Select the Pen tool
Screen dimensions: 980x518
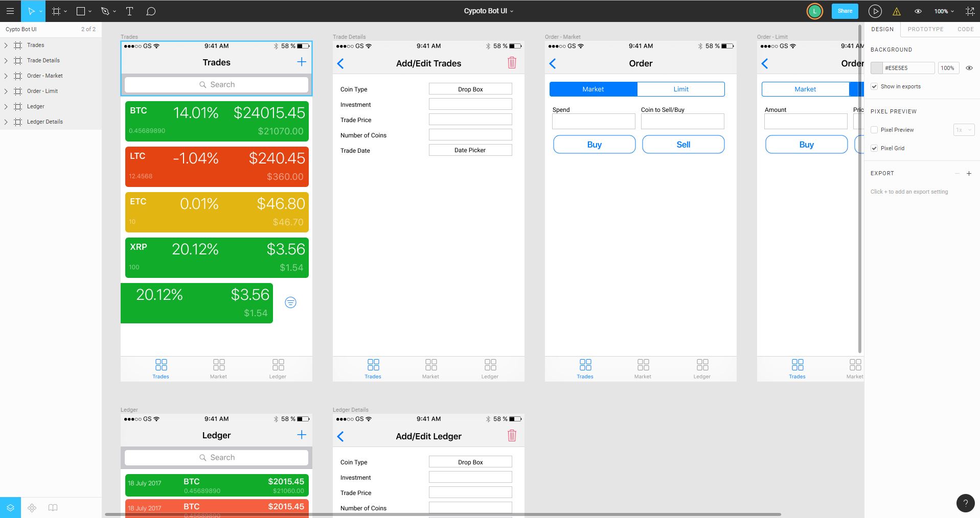coord(104,11)
